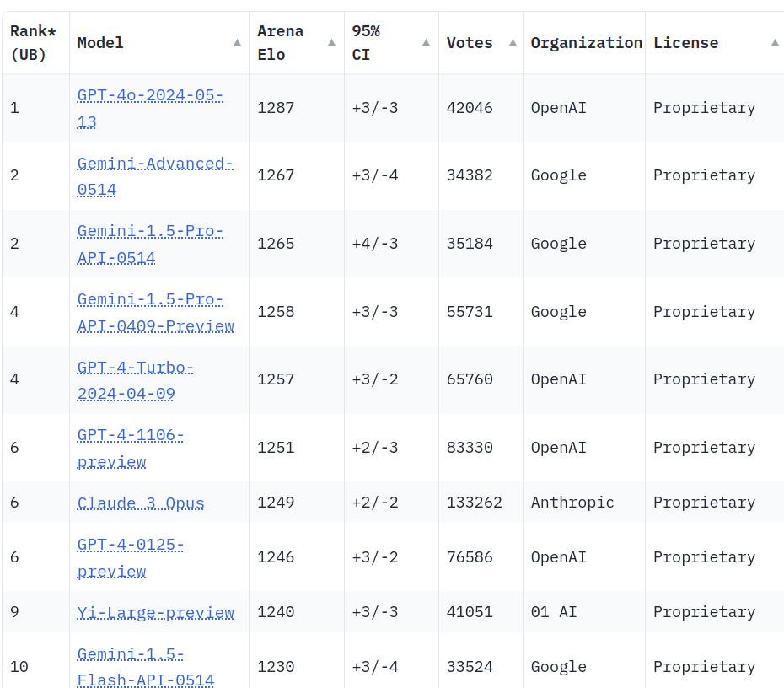Open Gemini-Advanced-0514 model link

click(155, 176)
